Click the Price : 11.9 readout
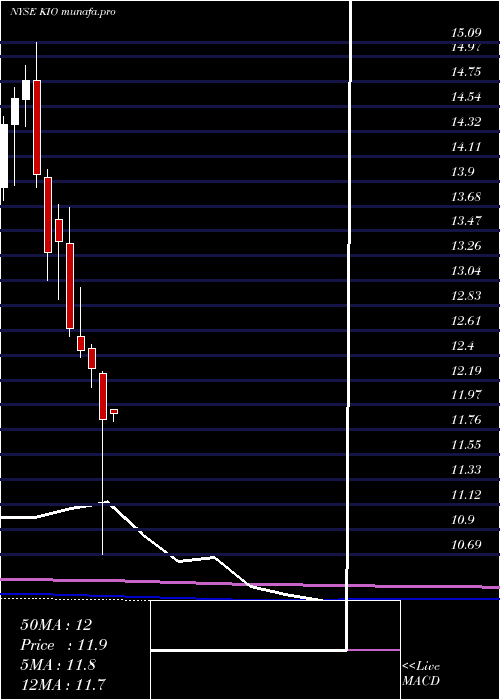 click(64, 645)
